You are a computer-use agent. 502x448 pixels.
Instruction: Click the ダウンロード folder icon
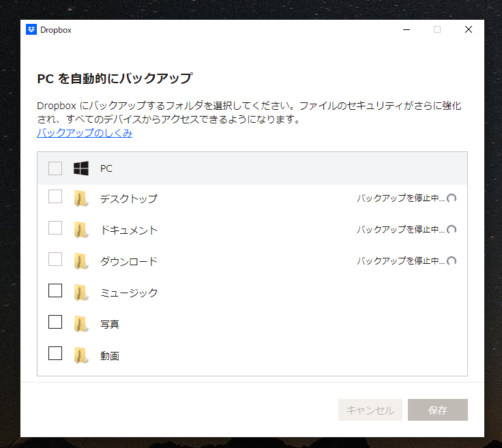coord(81,262)
